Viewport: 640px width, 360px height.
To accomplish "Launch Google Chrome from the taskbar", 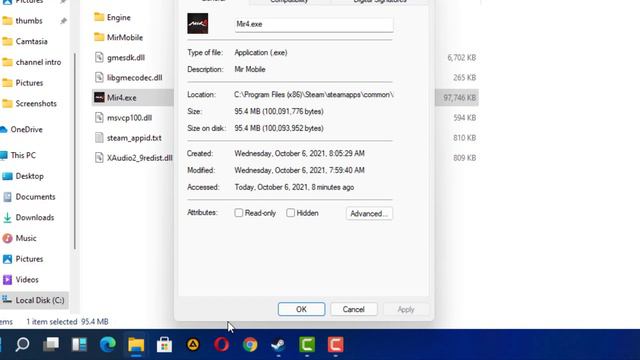I will (250, 345).
